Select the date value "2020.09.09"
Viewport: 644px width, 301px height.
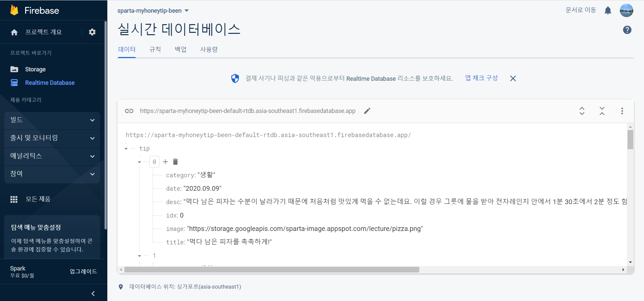point(202,188)
